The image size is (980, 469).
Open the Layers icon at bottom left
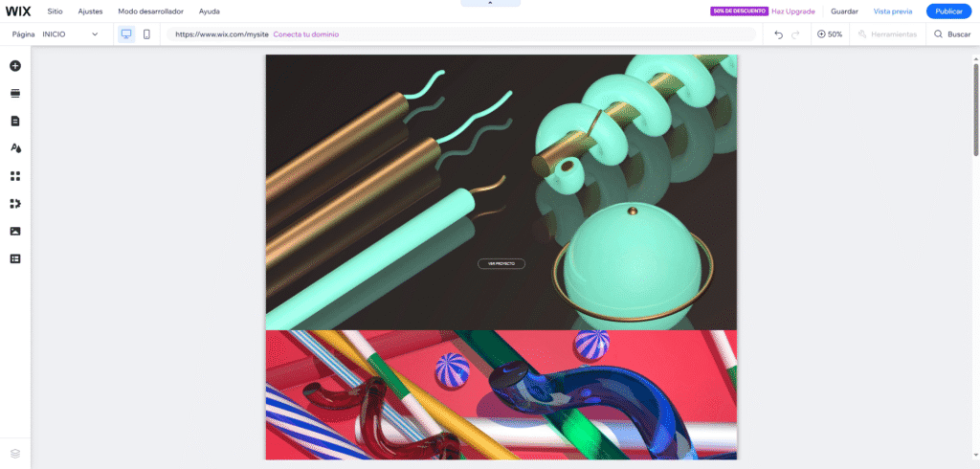click(15, 453)
